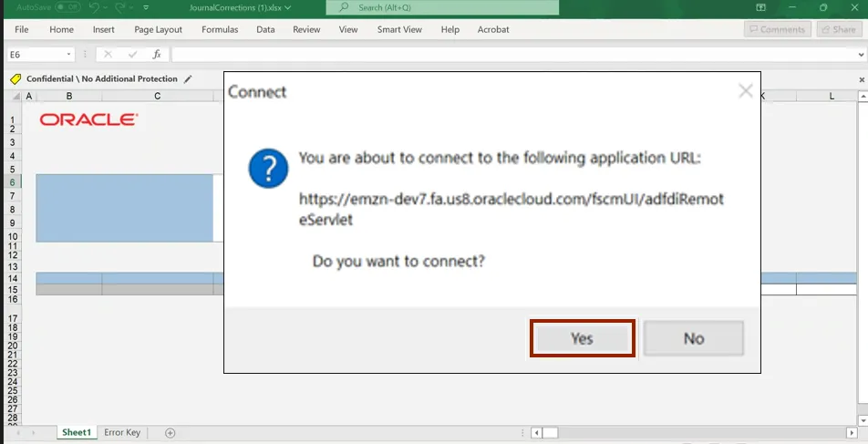Click the sensitivity label tag icon
The image size is (868, 444).
click(x=15, y=79)
